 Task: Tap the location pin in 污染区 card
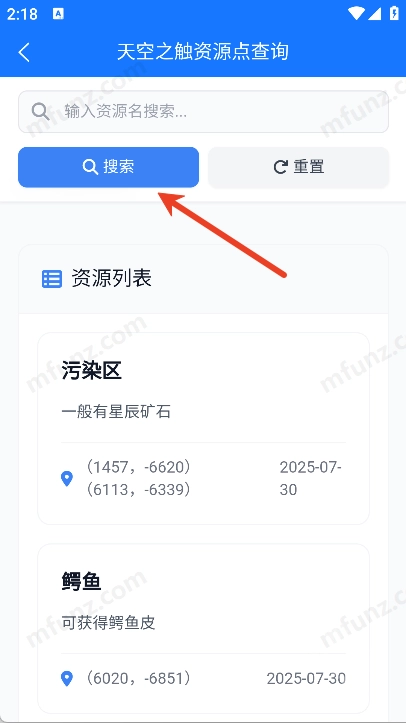[67, 479]
